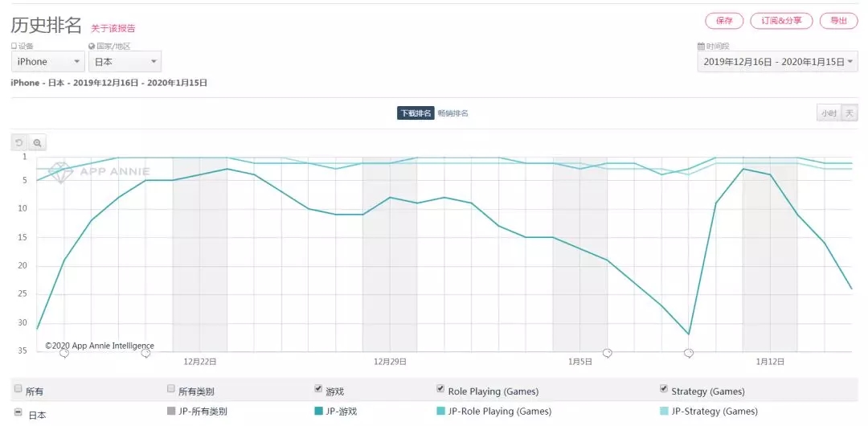Click the APP ANNIE diamond watermark logo
Screen dimensions: 868x426
(x=60, y=172)
